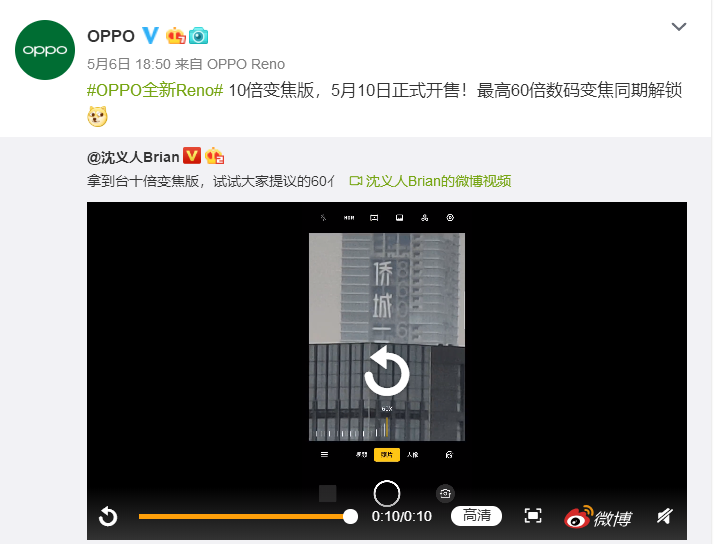The width and height of the screenshot is (721, 544).
Task: Click the large replay arrow in video center
Action: click(387, 372)
